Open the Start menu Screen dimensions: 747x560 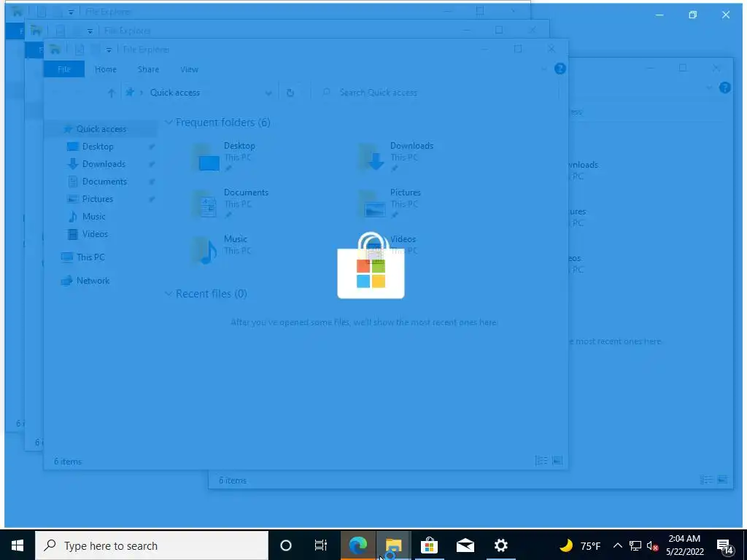click(x=18, y=545)
